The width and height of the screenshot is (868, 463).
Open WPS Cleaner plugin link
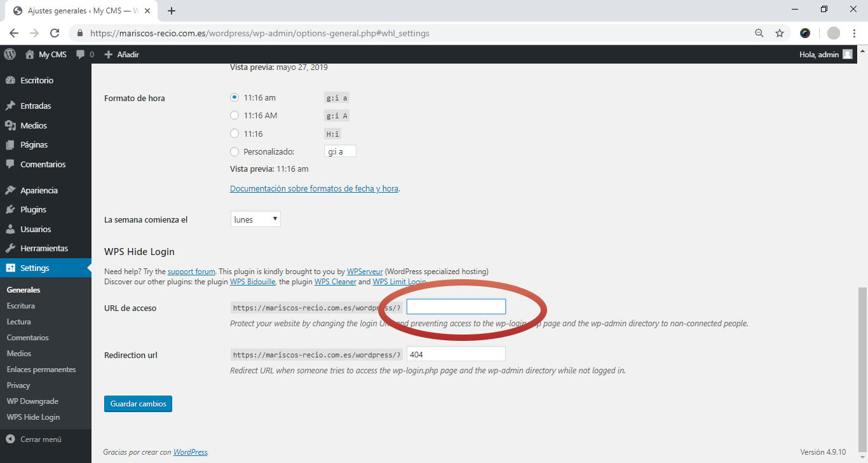click(335, 281)
